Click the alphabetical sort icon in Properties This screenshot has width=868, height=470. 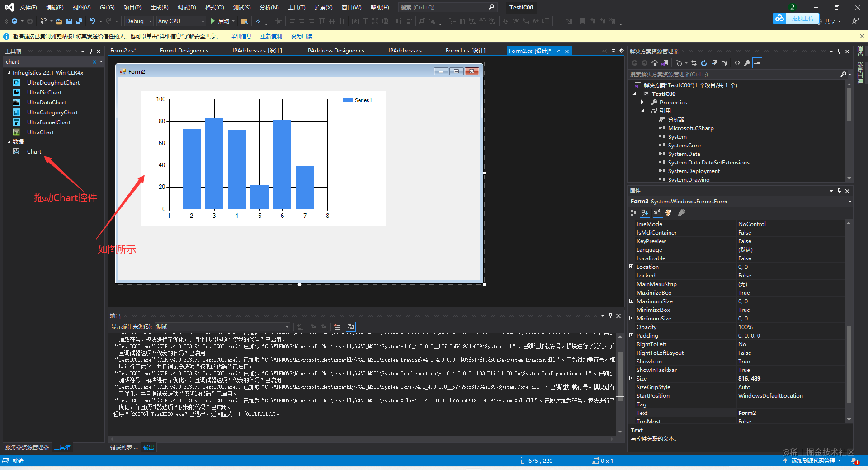coord(645,213)
